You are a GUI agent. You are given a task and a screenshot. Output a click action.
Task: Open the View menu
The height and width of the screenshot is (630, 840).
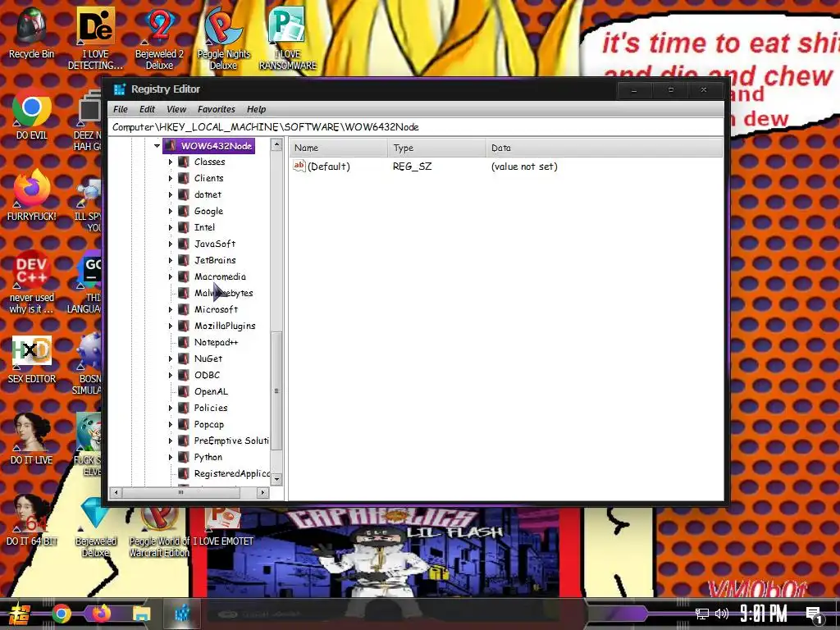[176, 109]
